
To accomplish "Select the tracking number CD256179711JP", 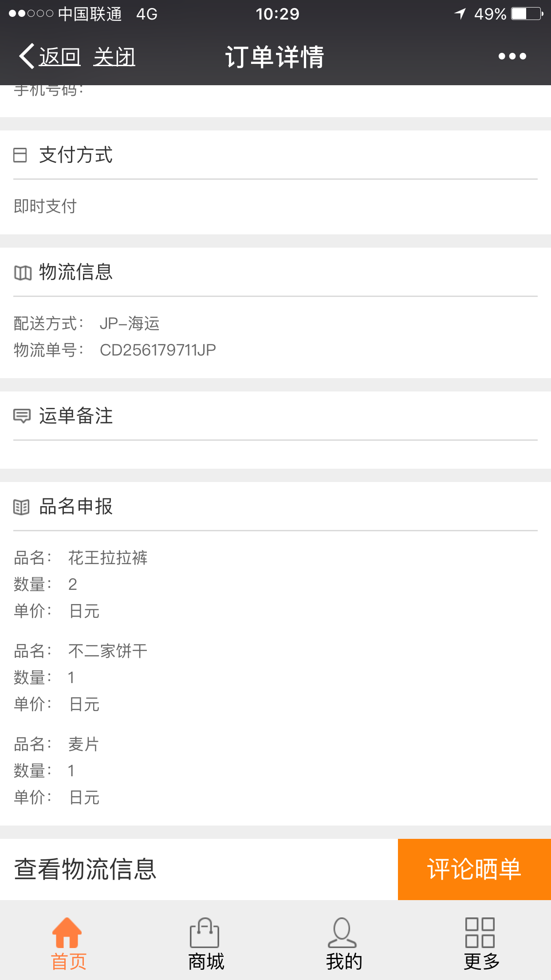I will (158, 350).
